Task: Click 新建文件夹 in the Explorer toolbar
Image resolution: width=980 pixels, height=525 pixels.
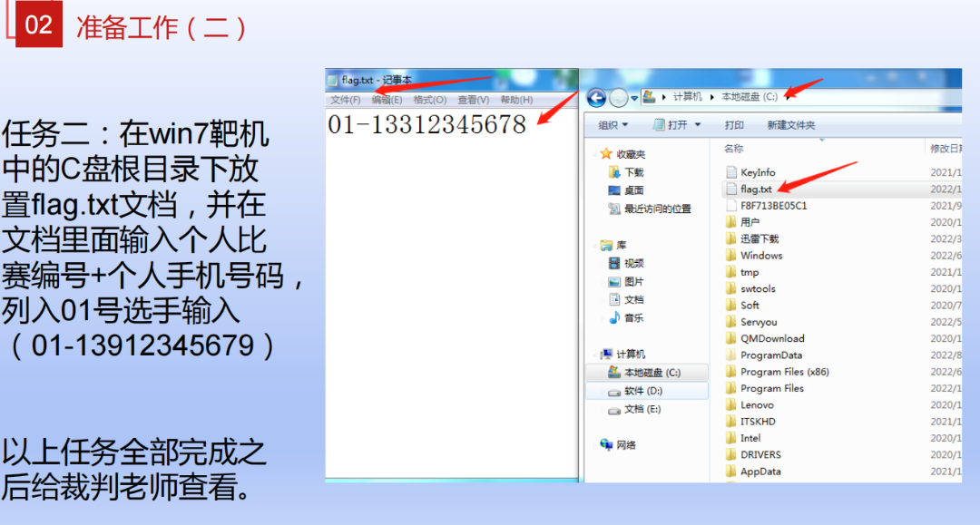Action: point(790,125)
